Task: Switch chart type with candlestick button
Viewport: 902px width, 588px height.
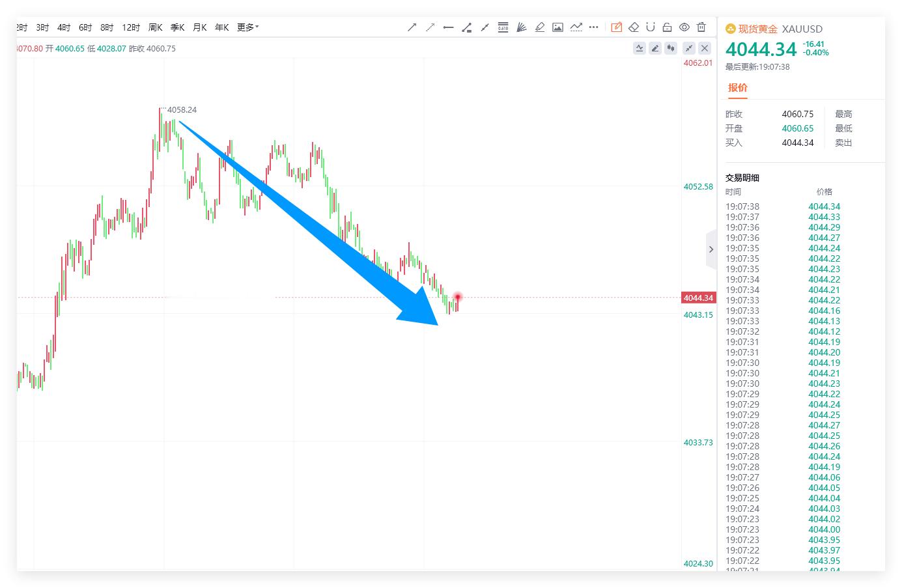Action: 671,48
